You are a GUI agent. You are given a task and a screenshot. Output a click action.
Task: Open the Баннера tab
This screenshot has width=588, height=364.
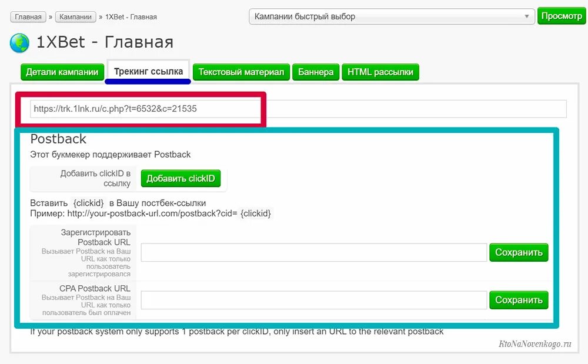316,72
